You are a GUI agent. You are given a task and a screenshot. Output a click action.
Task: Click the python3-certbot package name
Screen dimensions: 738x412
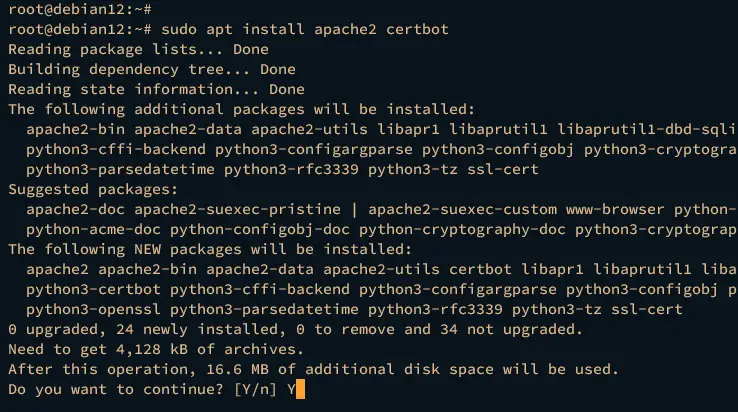pos(93,289)
